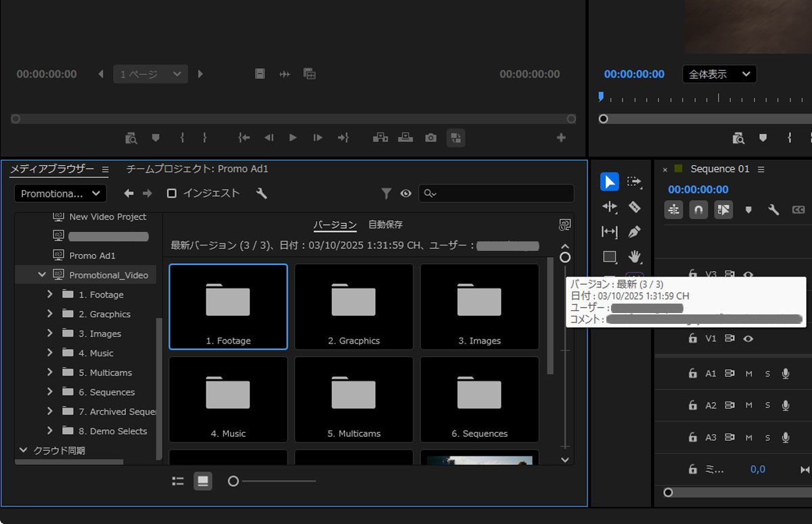Click the Export Frame camera icon
The image size is (812, 524).
pyautogui.click(x=430, y=138)
